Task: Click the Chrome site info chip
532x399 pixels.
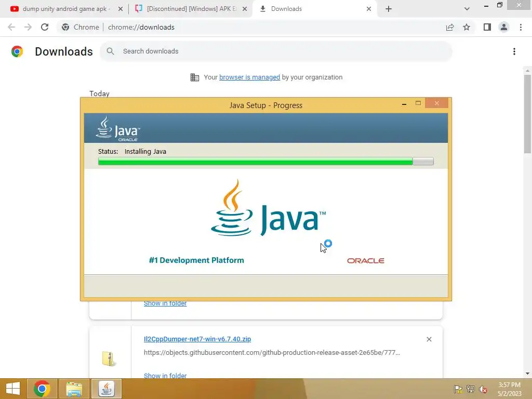Action: click(81, 27)
